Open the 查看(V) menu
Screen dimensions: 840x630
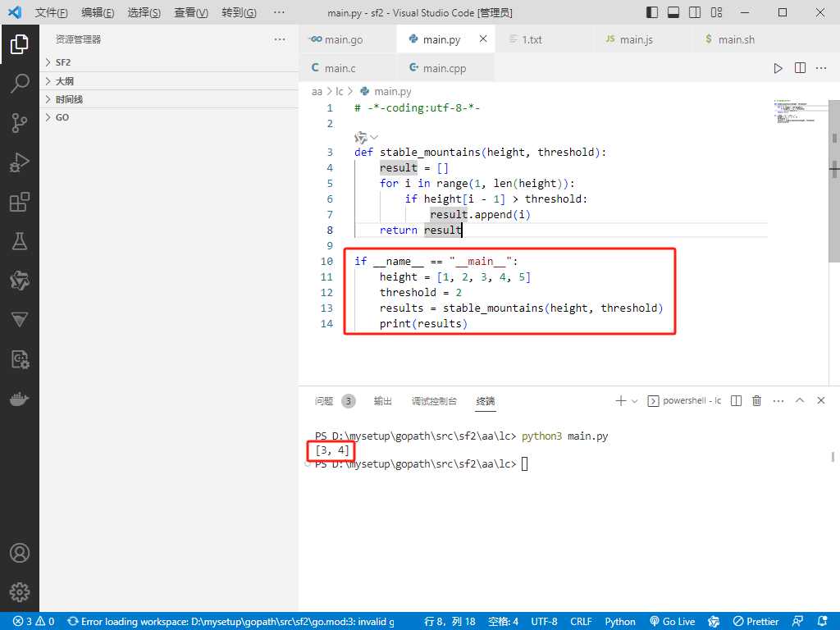pyautogui.click(x=190, y=12)
